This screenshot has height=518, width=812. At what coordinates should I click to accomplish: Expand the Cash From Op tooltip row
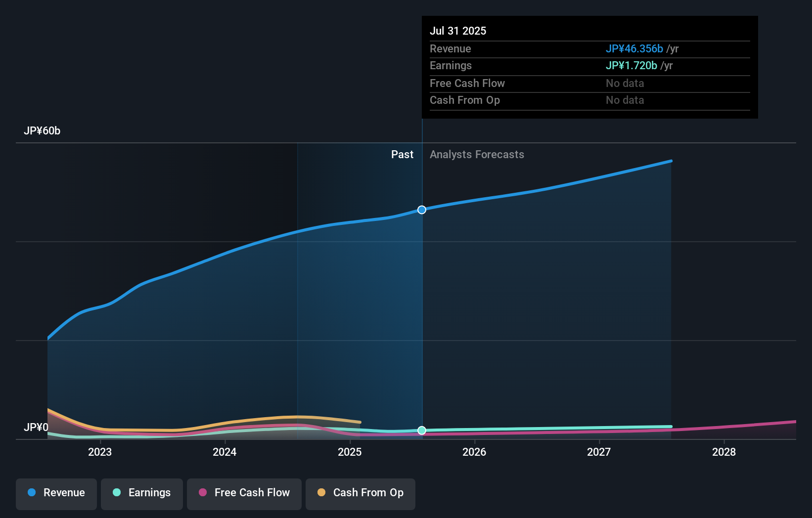click(x=544, y=100)
